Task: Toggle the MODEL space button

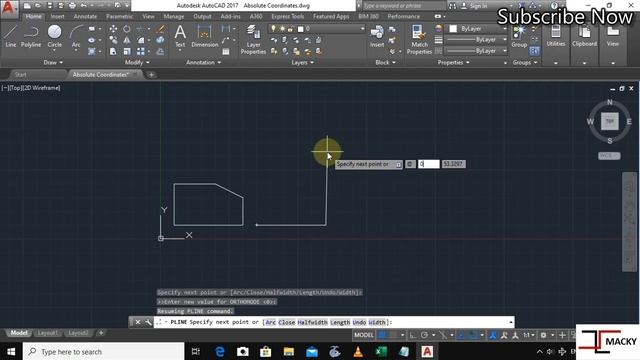Action: coord(363,335)
